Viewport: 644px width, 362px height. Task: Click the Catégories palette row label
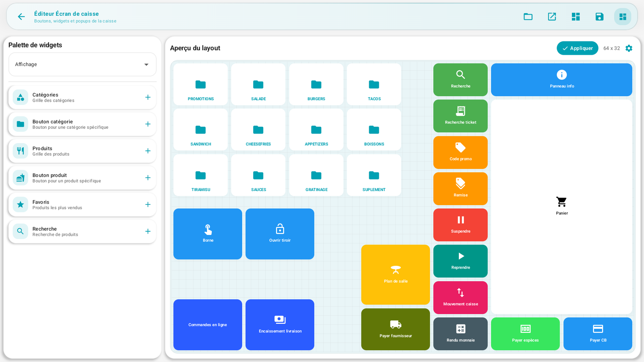click(x=45, y=95)
